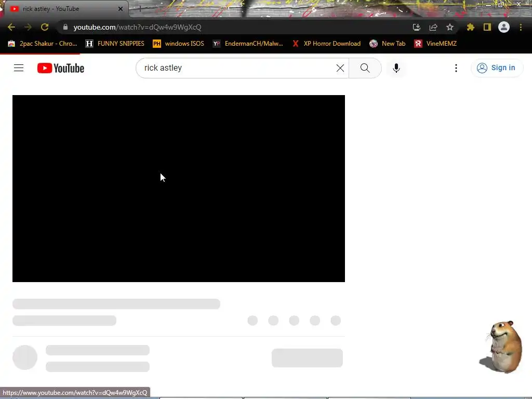Open XP Horror Download bookmark
The height and width of the screenshot is (399, 532).
click(x=326, y=44)
